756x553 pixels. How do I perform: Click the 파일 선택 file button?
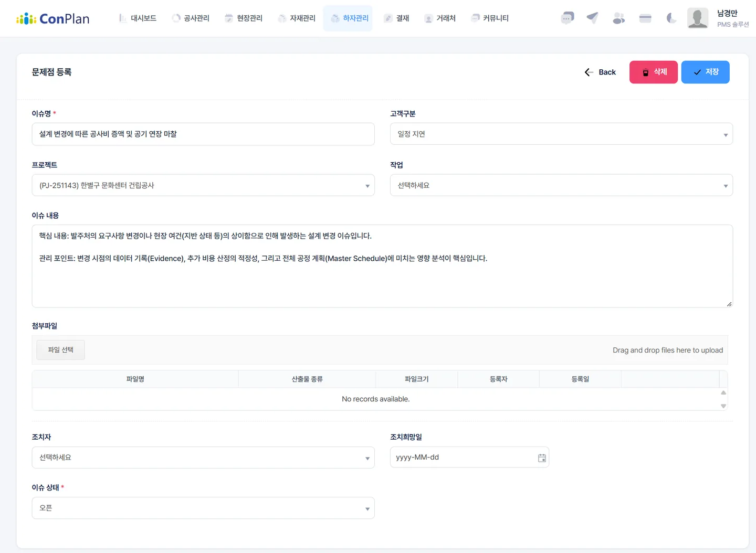click(x=60, y=350)
